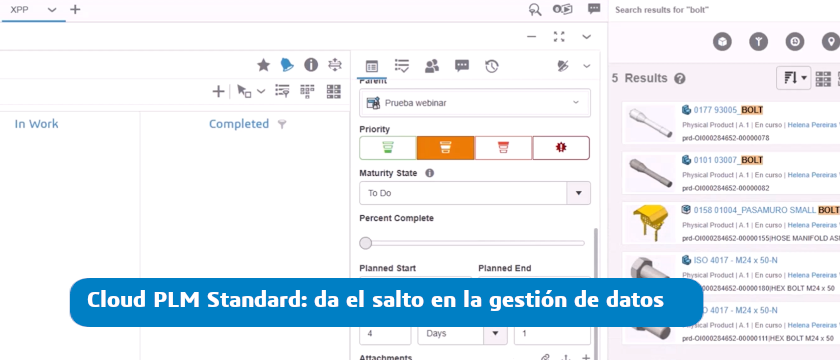Open the properties tab in side panel

pos(372,66)
